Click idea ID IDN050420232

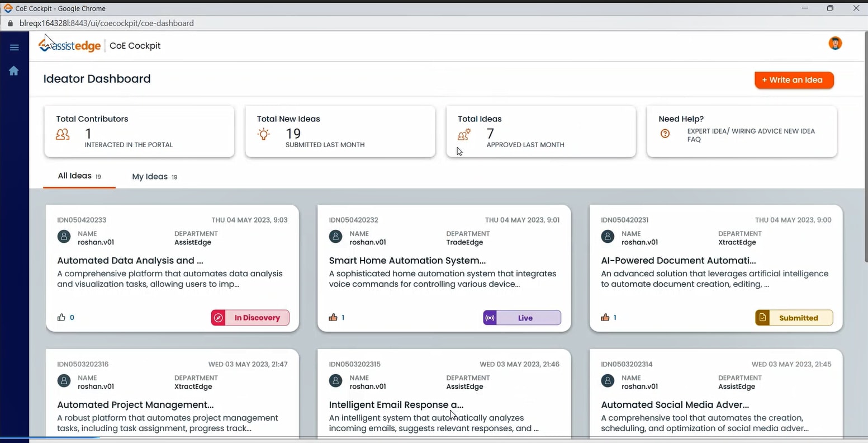pyautogui.click(x=354, y=220)
